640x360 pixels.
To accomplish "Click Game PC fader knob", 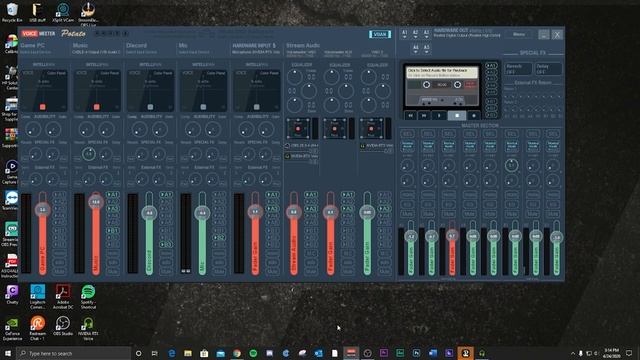I will click(42, 209).
